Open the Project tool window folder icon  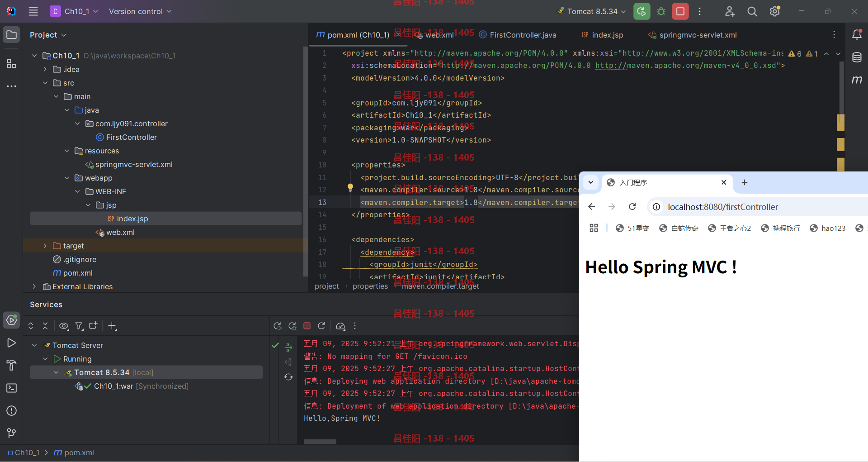(x=12, y=35)
